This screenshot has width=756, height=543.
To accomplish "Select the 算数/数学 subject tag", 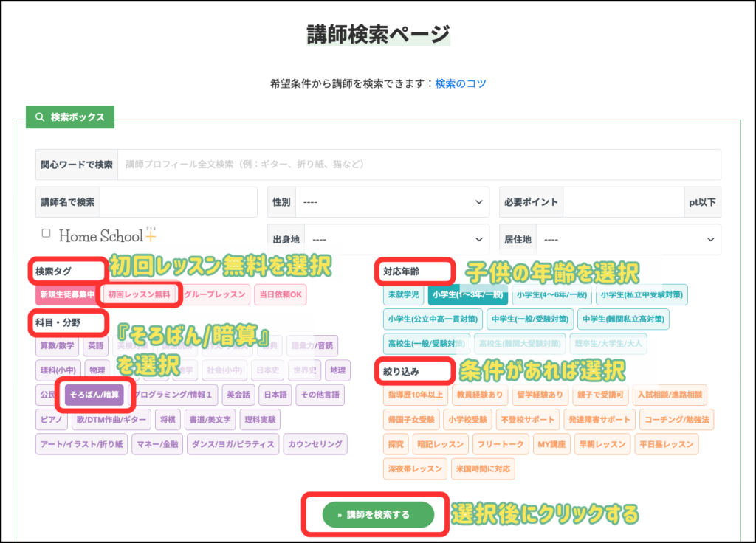I will click(56, 345).
